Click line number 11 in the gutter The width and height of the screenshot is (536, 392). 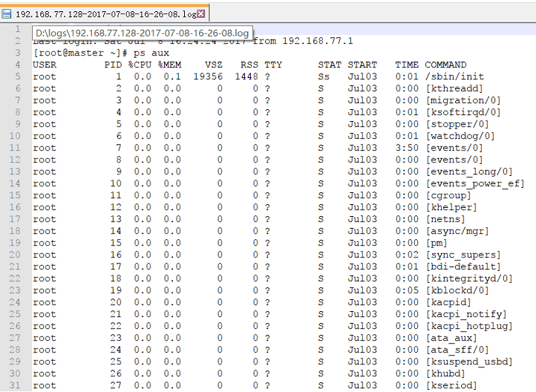point(14,148)
